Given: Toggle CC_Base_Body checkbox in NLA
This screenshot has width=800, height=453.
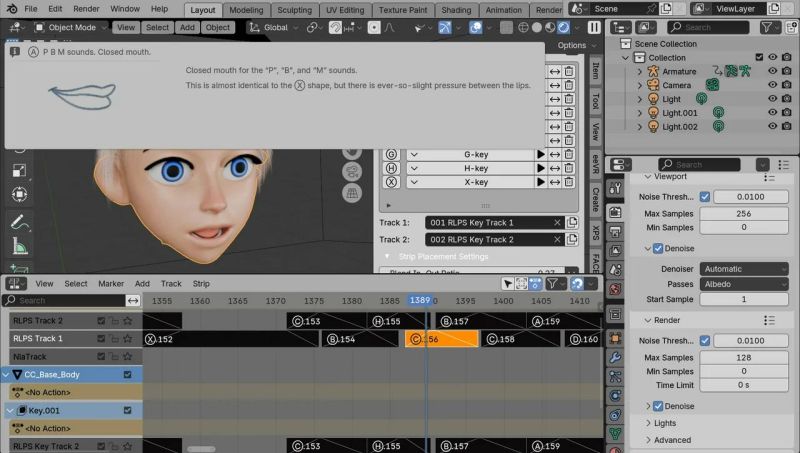Looking at the screenshot, I should 128,374.
